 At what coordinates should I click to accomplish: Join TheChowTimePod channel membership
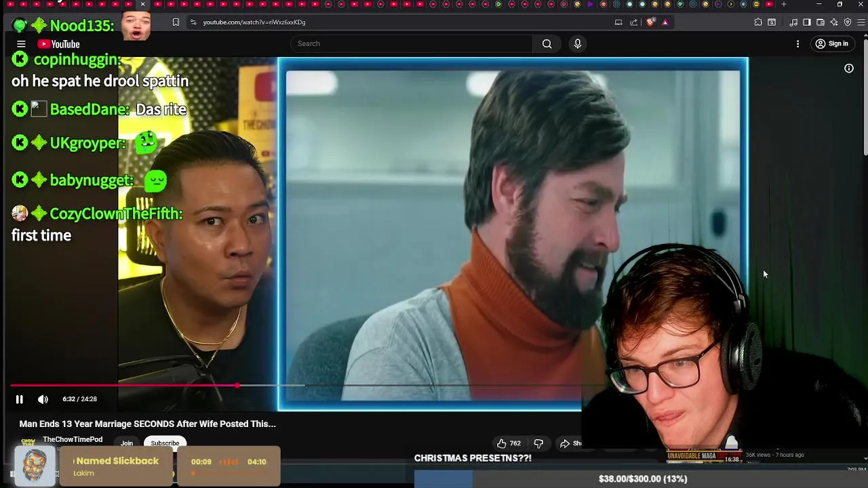click(x=127, y=443)
